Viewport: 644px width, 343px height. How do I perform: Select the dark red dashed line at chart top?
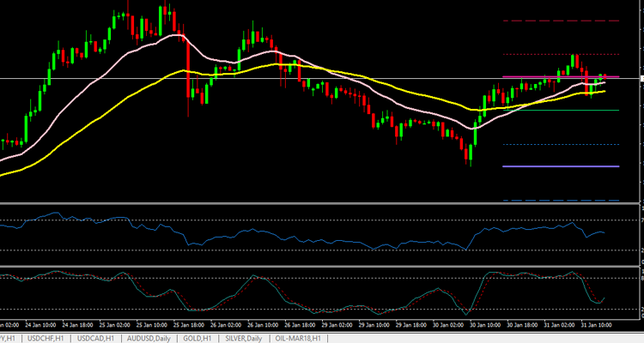click(558, 20)
